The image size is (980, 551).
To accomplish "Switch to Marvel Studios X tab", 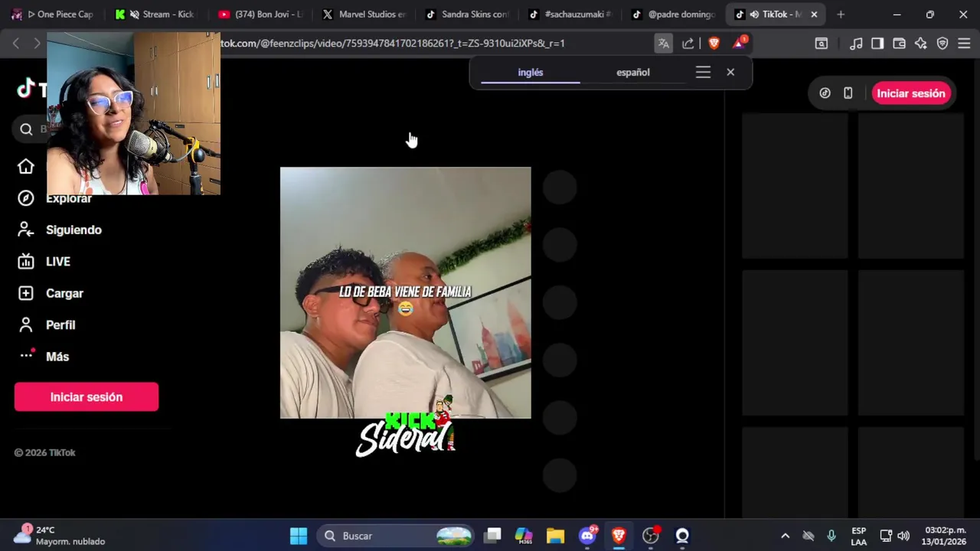I will coord(363,15).
